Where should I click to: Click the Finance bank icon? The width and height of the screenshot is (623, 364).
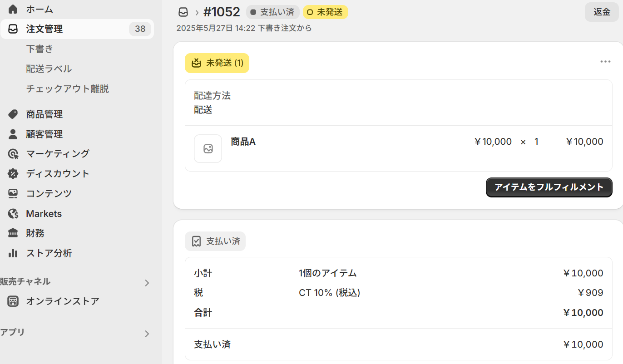(x=13, y=233)
